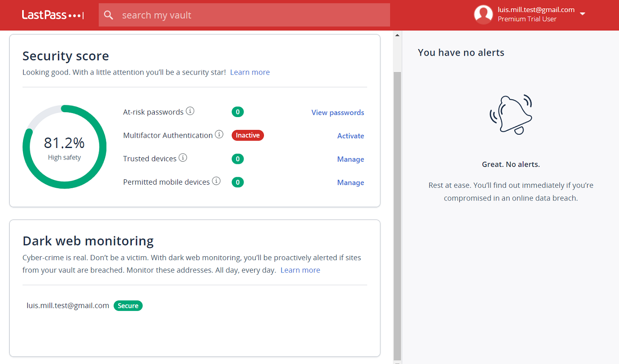Click the luis.mill.test email in the header
Image resolution: width=619 pixels, height=364 pixels.
tap(536, 9)
